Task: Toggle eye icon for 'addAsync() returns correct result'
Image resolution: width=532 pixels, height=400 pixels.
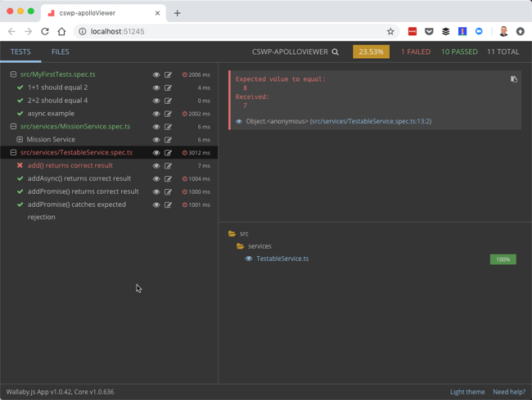Action: coord(156,178)
